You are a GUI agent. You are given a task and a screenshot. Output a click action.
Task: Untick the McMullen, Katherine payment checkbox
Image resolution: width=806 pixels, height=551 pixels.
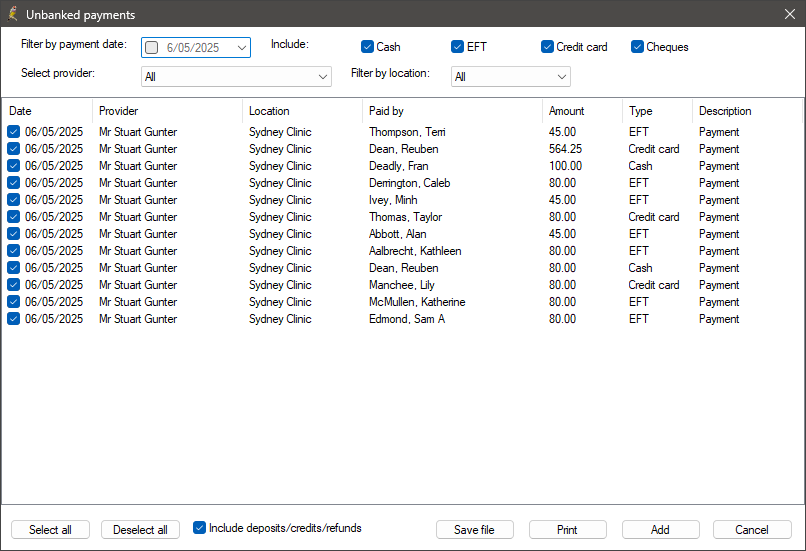13,302
